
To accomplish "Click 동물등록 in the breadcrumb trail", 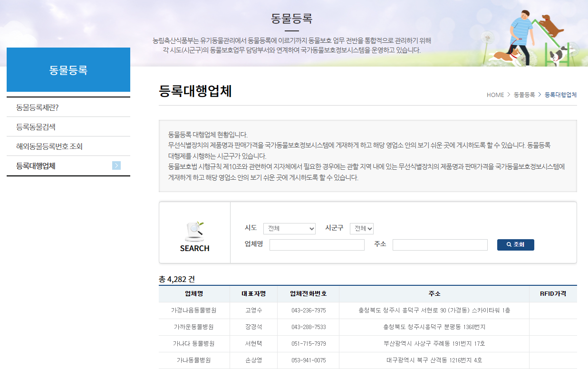I will 525,95.
